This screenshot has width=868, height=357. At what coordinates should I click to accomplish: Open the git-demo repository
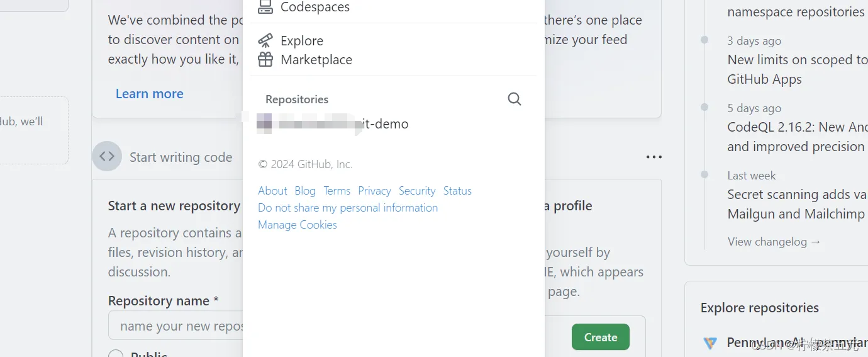[x=382, y=124]
